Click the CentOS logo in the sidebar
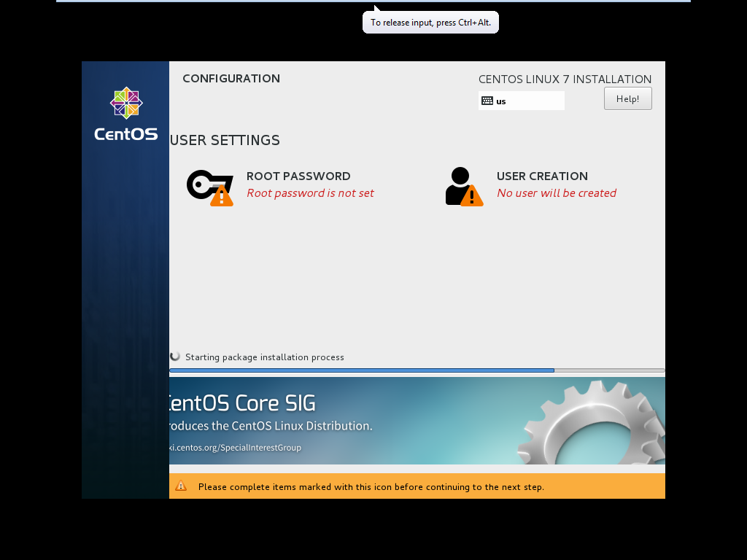 click(126, 114)
